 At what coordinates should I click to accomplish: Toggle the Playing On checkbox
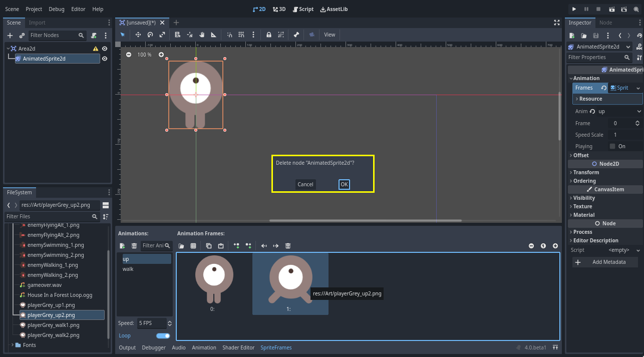point(612,146)
